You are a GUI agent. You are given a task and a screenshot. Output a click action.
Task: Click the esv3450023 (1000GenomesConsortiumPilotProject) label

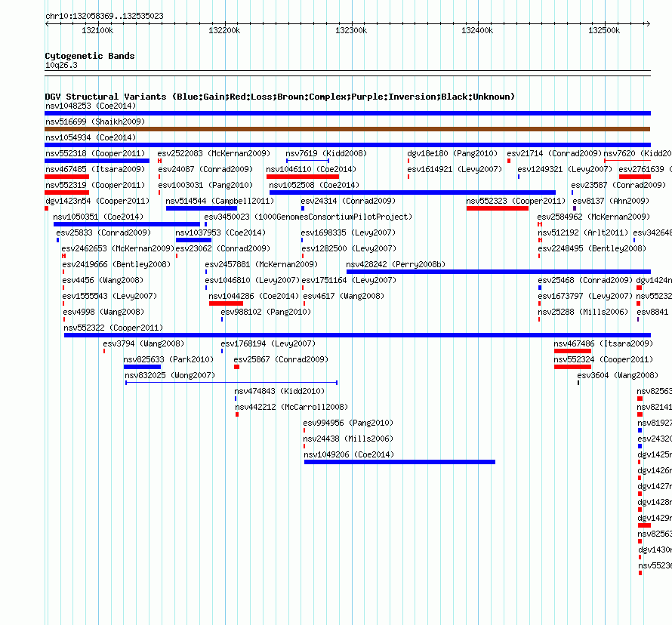pos(308,217)
